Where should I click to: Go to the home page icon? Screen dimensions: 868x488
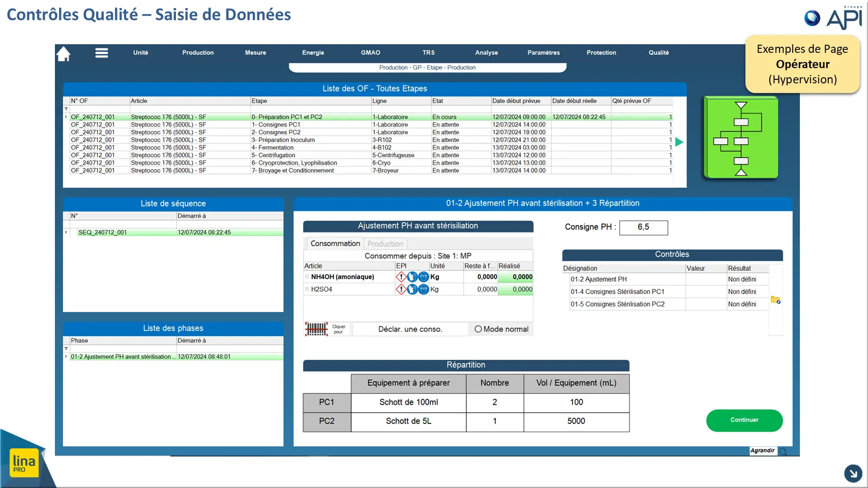click(x=64, y=53)
